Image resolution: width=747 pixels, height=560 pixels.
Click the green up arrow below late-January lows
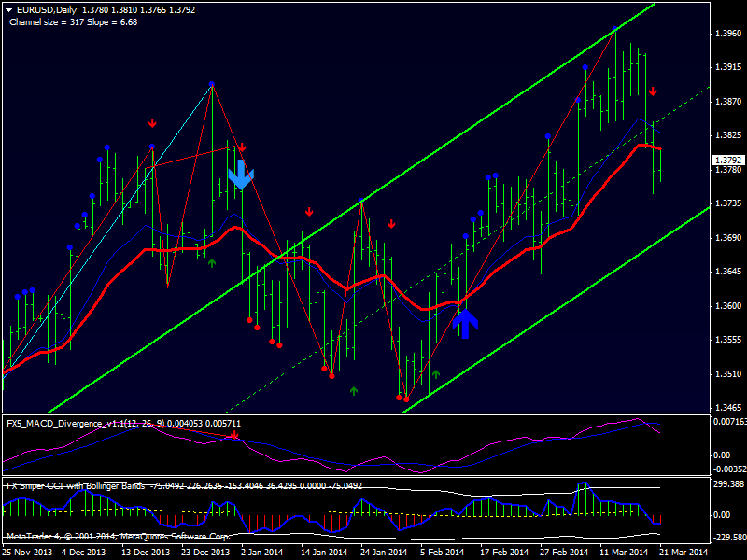tap(354, 391)
